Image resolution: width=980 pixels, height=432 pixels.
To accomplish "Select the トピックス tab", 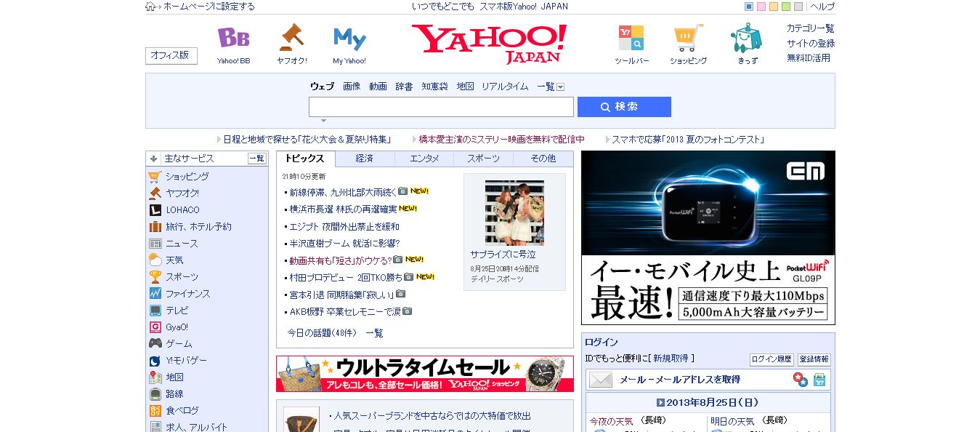I will (x=305, y=159).
